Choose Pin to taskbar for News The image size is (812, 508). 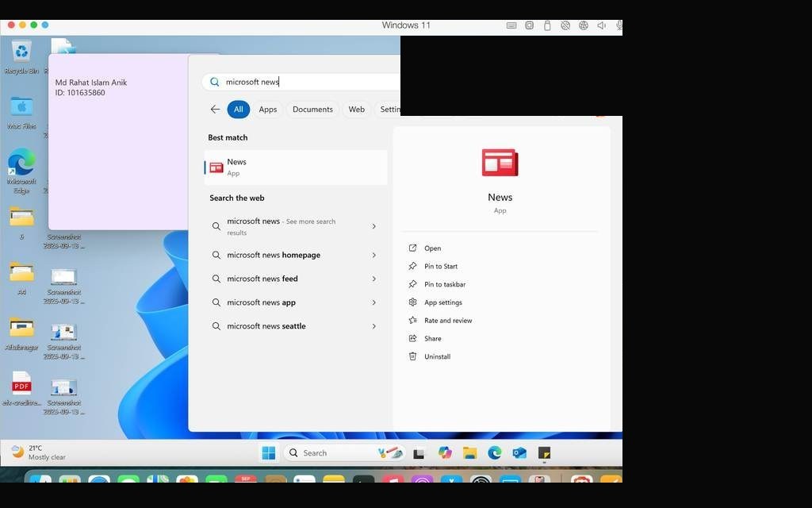437,285
